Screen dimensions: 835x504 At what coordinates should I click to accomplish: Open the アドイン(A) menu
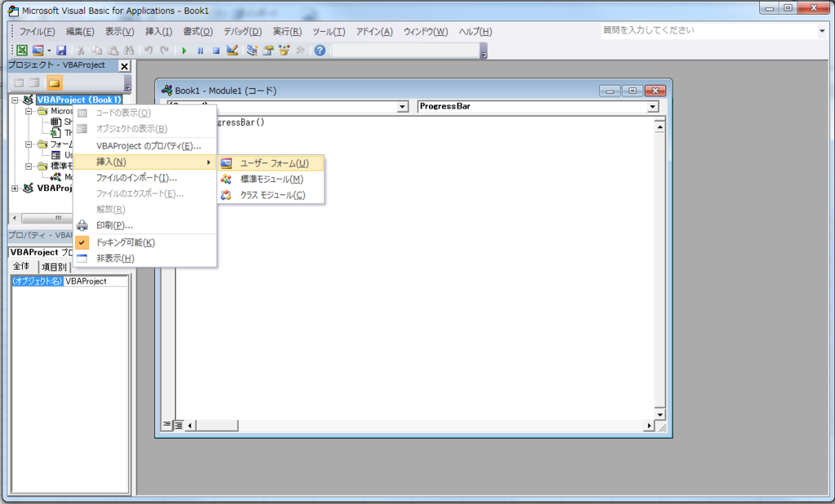374,32
